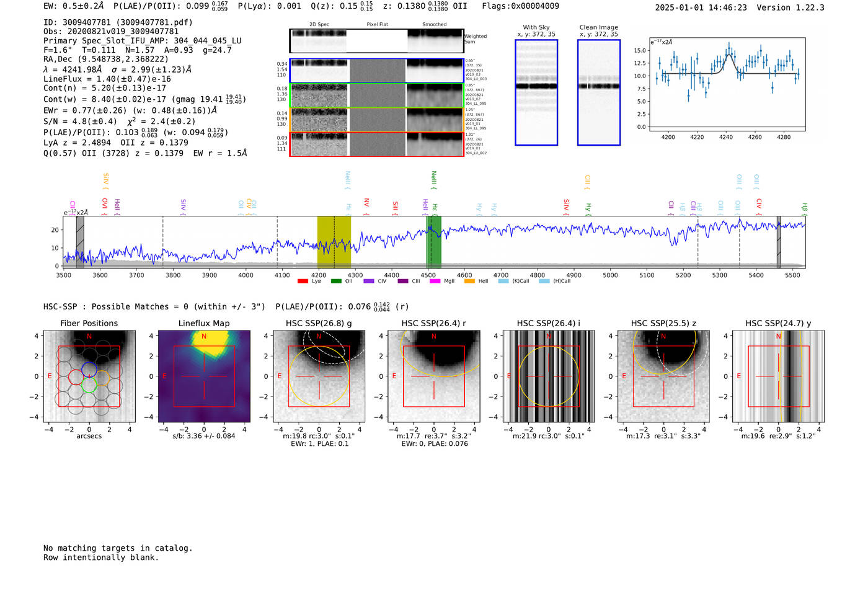The width and height of the screenshot is (868, 591).
Task: Click the Primary Spec_Slot_IFU_AMP line
Action: [143, 41]
